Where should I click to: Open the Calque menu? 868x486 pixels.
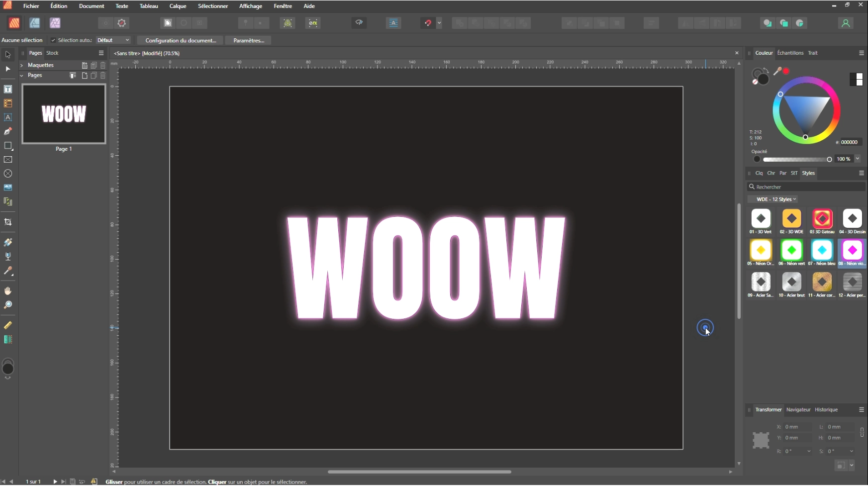tap(178, 6)
